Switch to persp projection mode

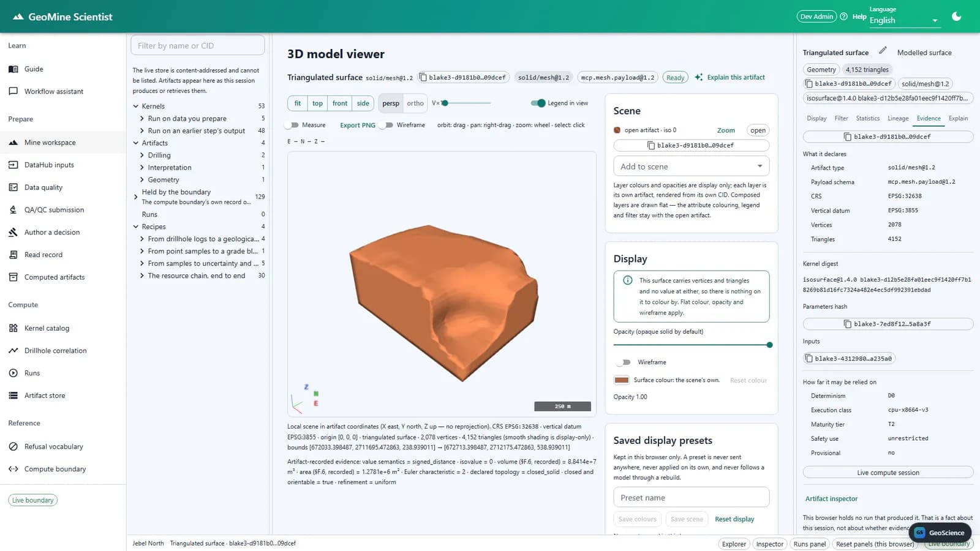tap(390, 103)
